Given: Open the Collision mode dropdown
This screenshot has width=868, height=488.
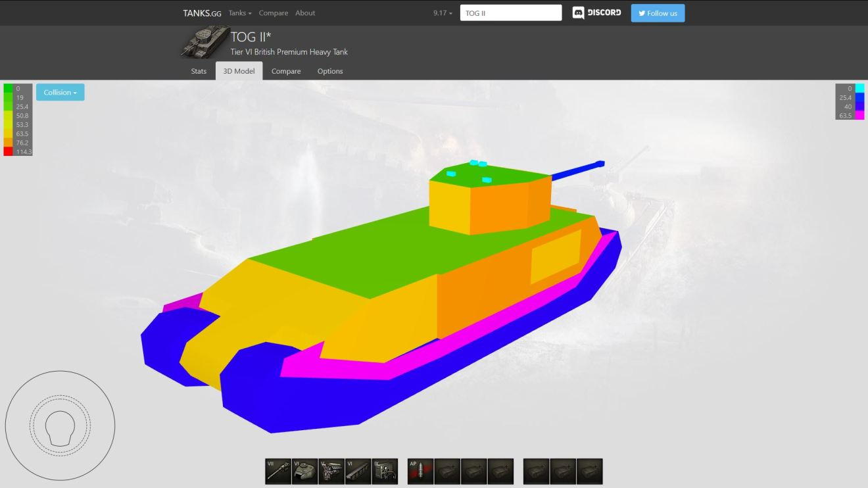Looking at the screenshot, I should click(60, 93).
